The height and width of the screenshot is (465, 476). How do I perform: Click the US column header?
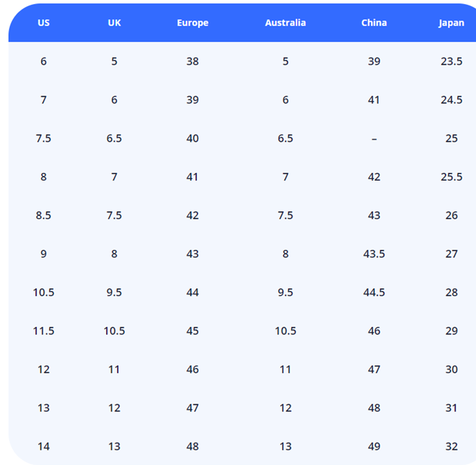(44, 22)
